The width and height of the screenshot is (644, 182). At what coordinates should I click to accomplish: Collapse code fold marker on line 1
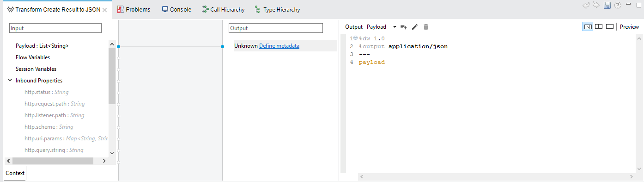pyautogui.click(x=356, y=38)
